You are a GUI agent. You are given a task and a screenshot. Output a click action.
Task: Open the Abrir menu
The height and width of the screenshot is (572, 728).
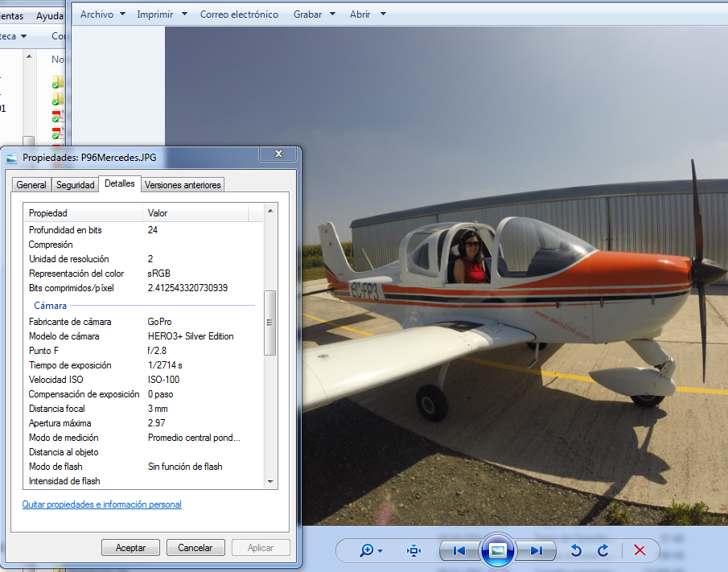click(360, 14)
